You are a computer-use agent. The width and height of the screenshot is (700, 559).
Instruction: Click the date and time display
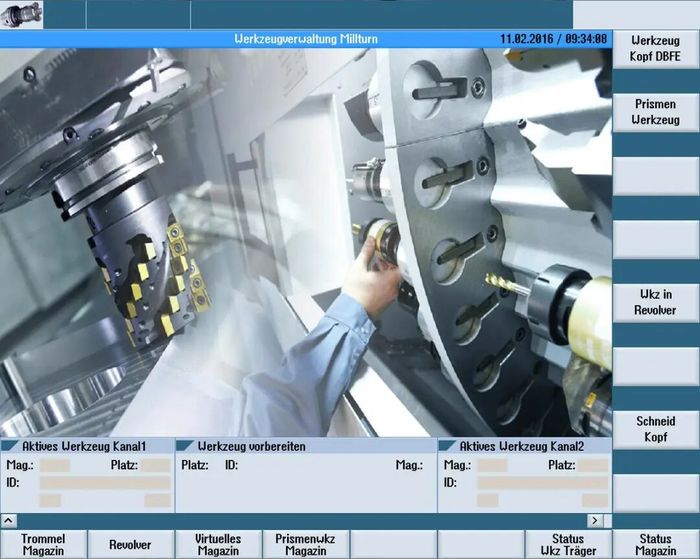point(553,38)
